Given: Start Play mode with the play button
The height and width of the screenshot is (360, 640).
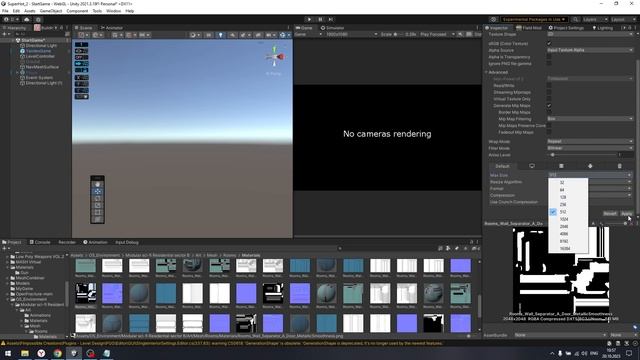Looking at the screenshot, I should 309,19.
